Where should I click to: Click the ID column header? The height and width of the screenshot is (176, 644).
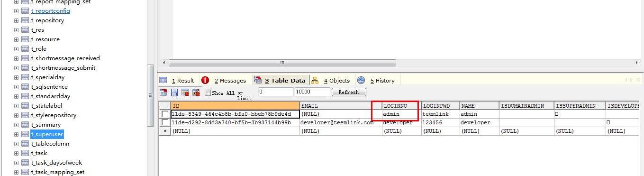pos(235,106)
